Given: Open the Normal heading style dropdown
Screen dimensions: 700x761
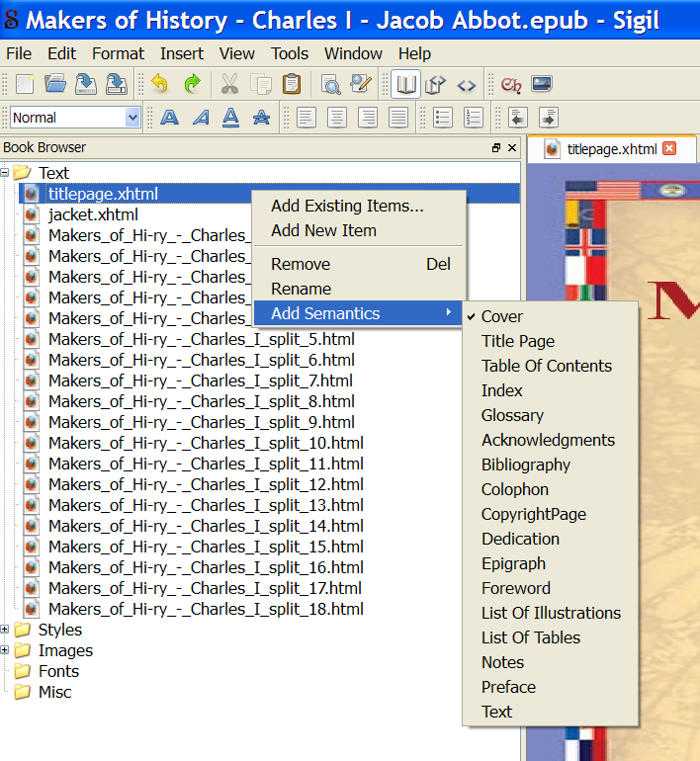Looking at the screenshot, I should (x=75, y=118).
